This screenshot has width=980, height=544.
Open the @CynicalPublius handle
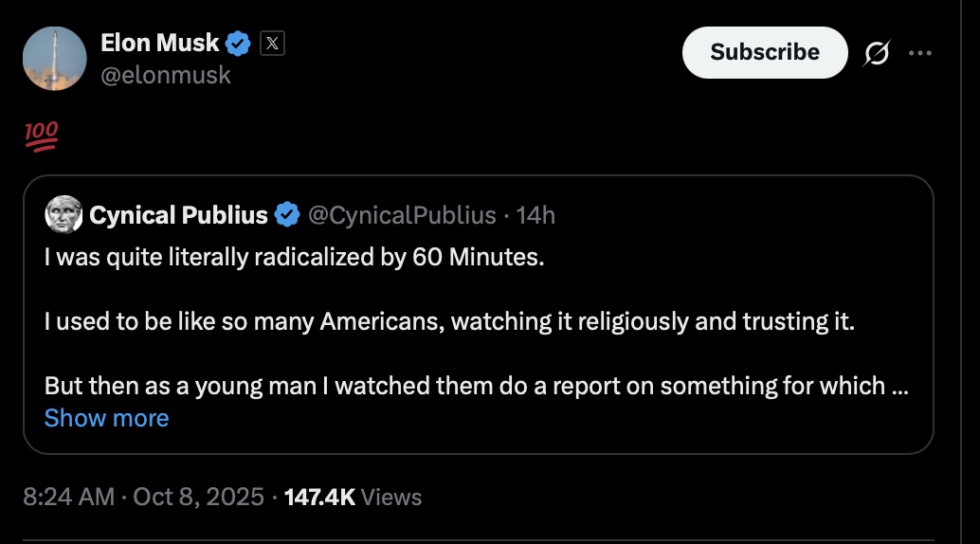(403, 216)
